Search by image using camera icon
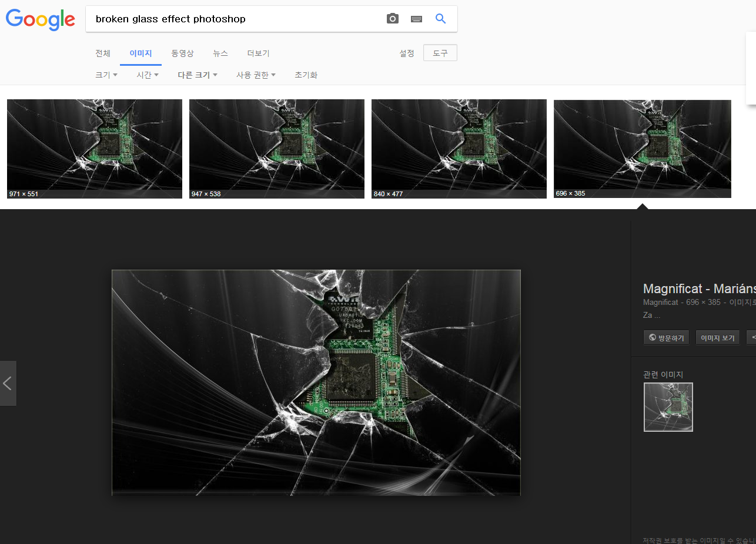 pyautogui.click(x=393, y=19)
